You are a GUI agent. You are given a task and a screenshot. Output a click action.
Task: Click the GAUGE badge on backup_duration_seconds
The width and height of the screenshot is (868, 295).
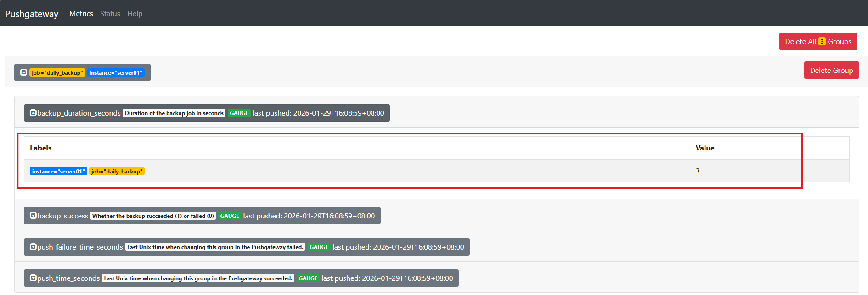(239, 113)
